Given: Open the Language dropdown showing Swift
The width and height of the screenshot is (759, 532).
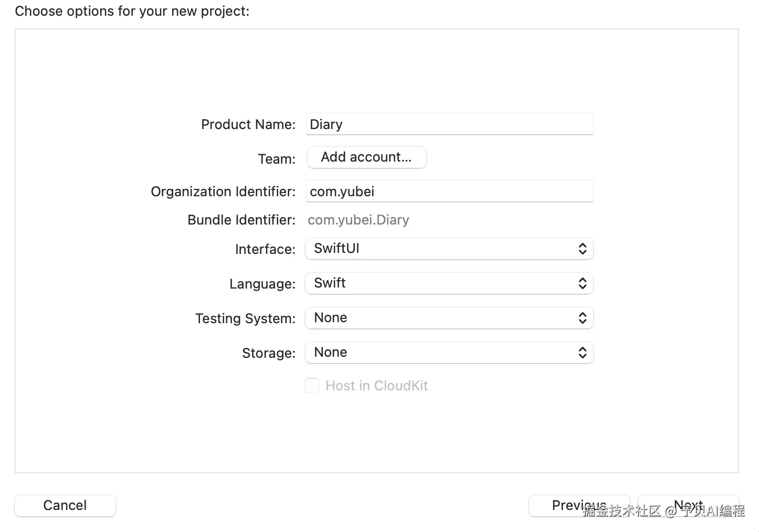Looking at the screenshot, I should [x=449, y=283].
